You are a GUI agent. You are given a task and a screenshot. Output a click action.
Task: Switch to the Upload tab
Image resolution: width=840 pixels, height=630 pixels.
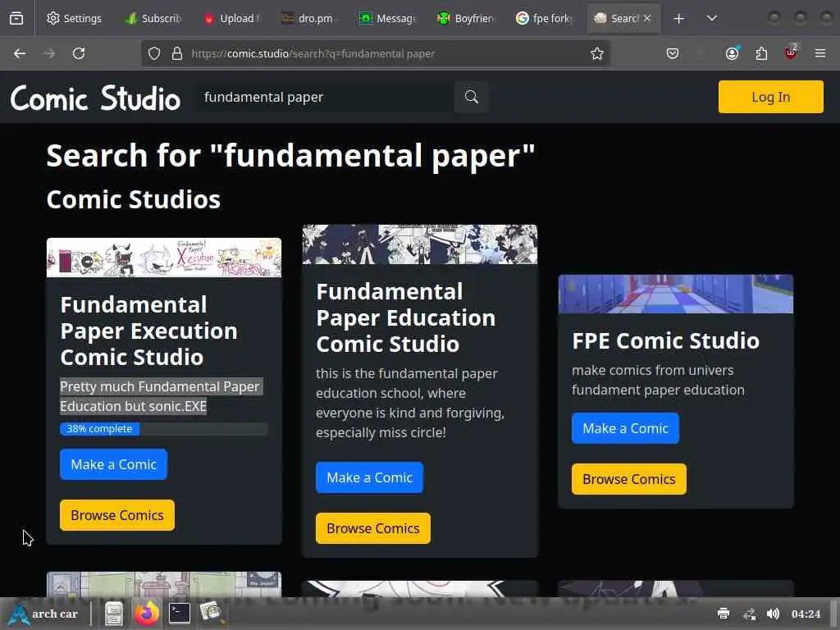(232, 18)
